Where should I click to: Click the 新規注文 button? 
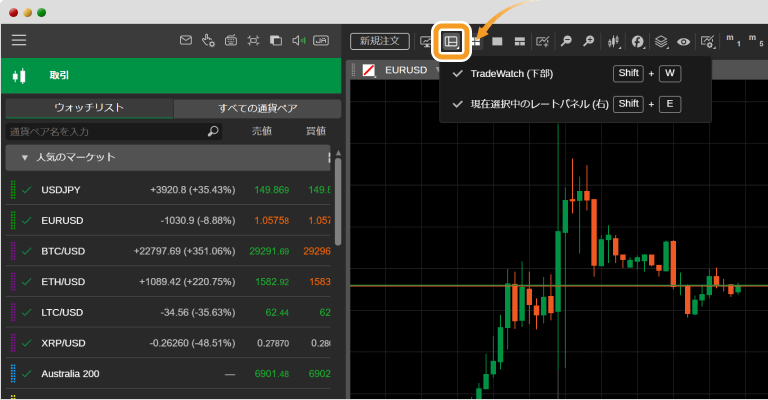click(x=380, y=41)
